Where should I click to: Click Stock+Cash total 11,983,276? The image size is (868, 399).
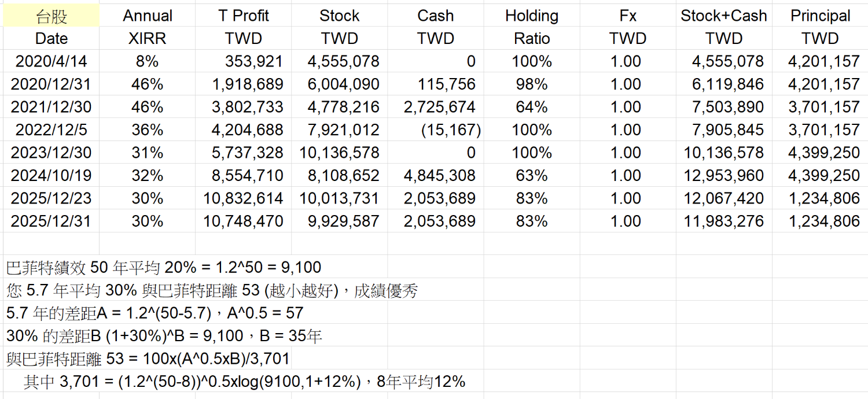pos(724,221)
